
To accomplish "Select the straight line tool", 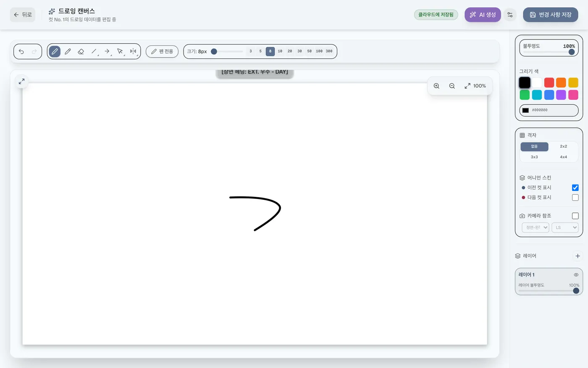I will (94, 51).
